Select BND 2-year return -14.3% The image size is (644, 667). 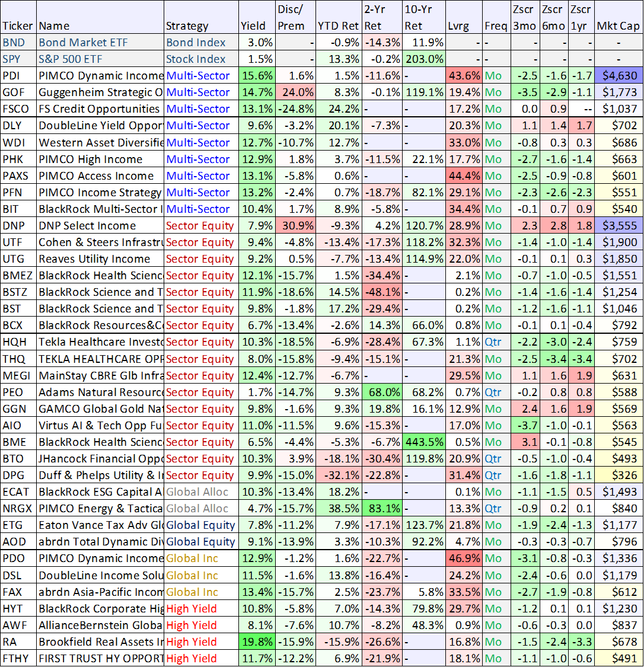tap(382, 43)
